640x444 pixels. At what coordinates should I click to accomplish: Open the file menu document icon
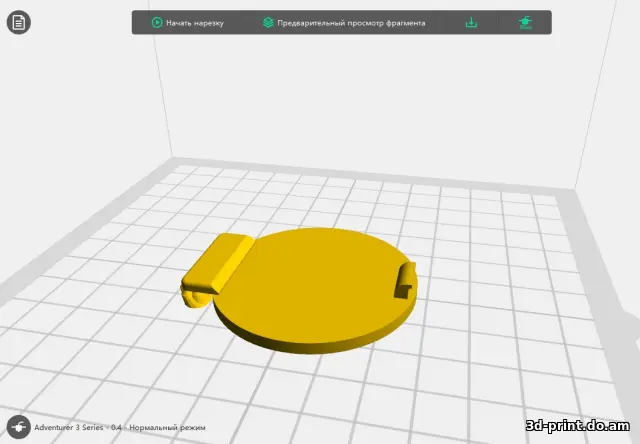click(x=19, y=22)
